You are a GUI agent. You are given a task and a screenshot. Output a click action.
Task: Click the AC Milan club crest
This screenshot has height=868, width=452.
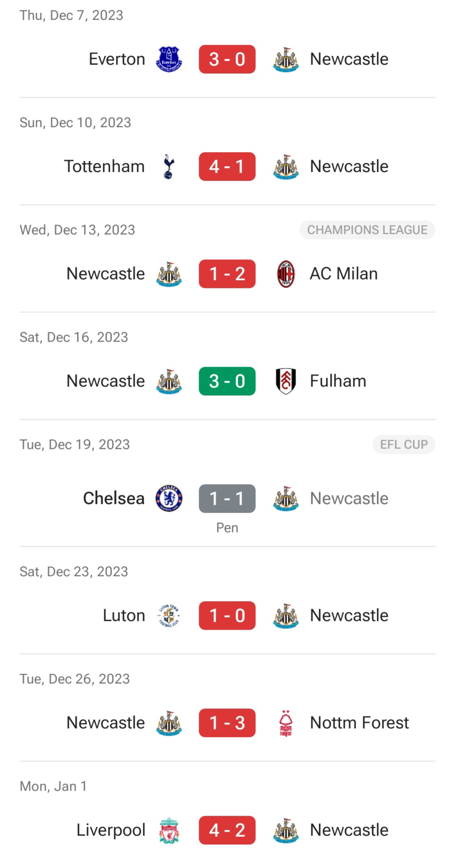(x=286, y=274)
